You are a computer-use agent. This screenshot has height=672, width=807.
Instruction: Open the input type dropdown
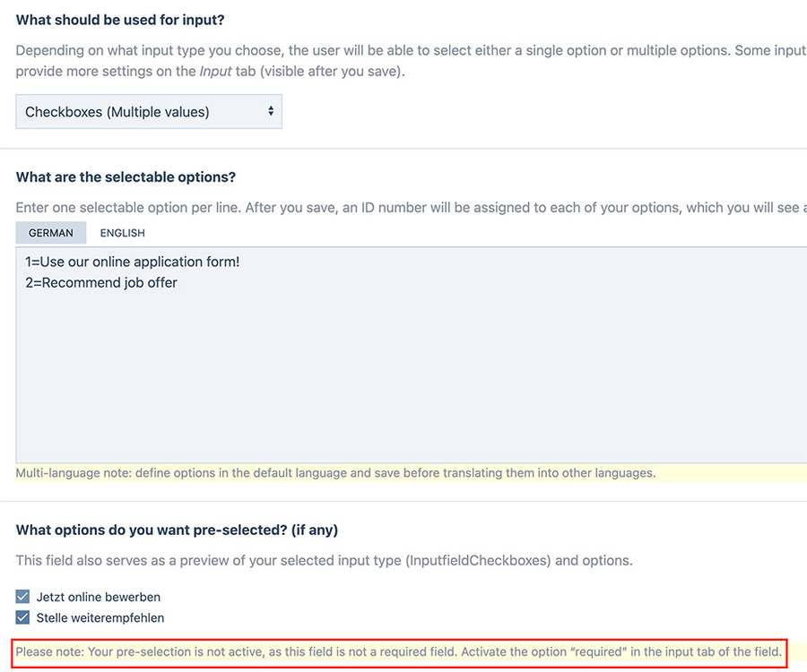pos(148,112)
